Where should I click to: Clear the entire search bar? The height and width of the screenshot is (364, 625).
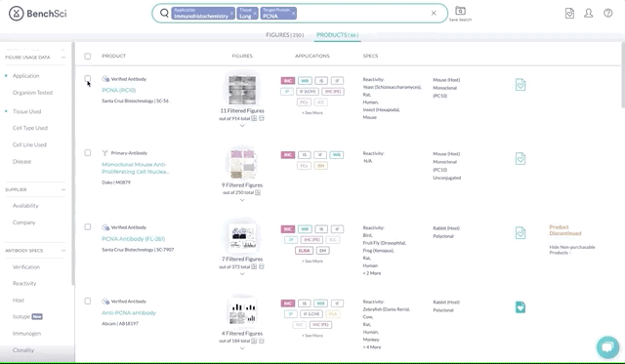[x=434, y=13]
